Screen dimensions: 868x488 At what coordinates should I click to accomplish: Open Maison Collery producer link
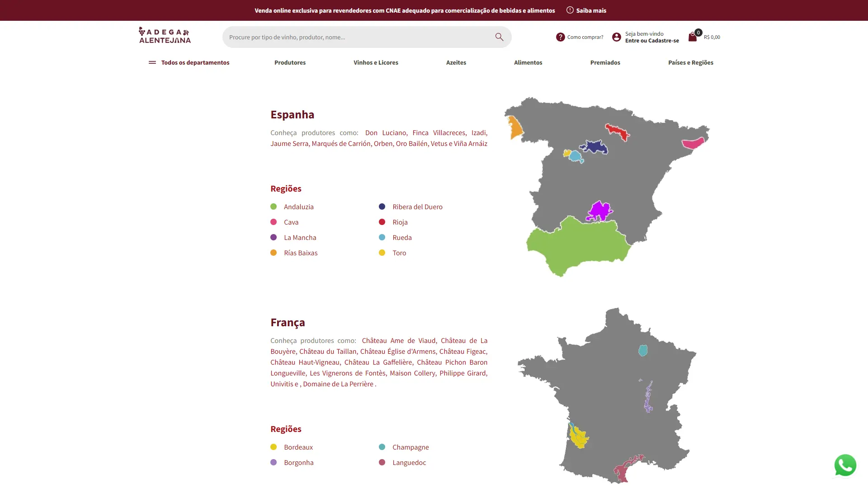412,373
